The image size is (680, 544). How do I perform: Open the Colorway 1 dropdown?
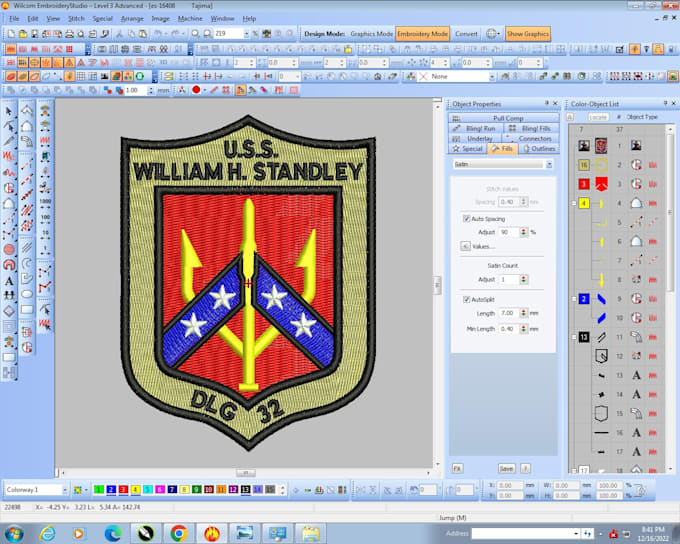65,490
